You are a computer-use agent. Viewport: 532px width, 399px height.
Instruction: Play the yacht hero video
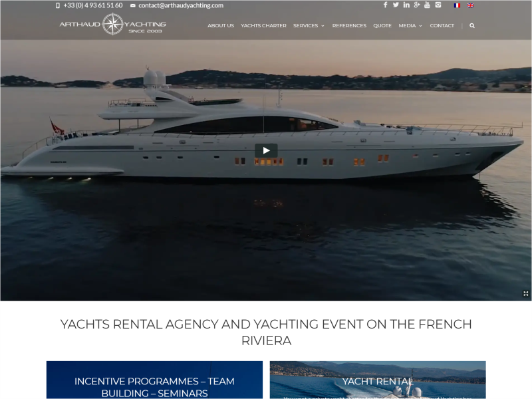[266, 150]
